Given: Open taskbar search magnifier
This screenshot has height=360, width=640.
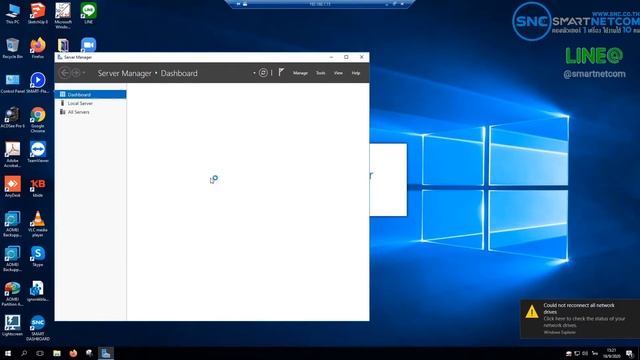Looking at the screenshot, I should (24, 353).
